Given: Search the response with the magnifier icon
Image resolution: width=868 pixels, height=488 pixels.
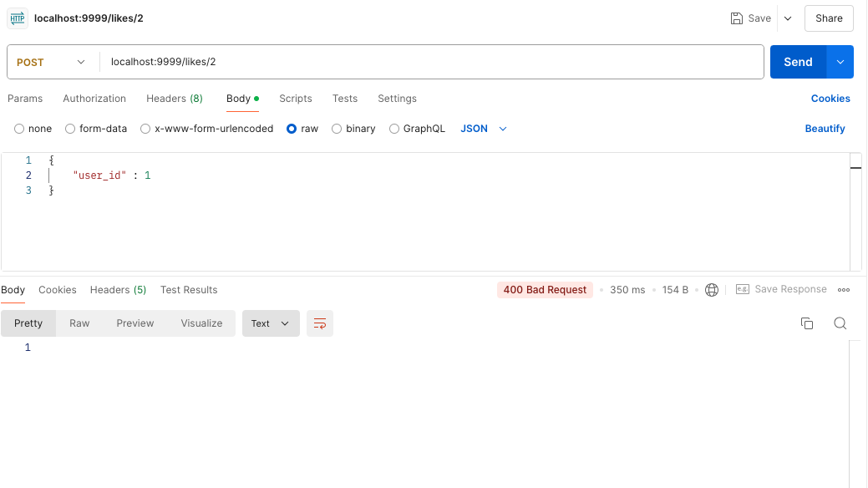Looking at the screenshot, I should tap(840, 323).
